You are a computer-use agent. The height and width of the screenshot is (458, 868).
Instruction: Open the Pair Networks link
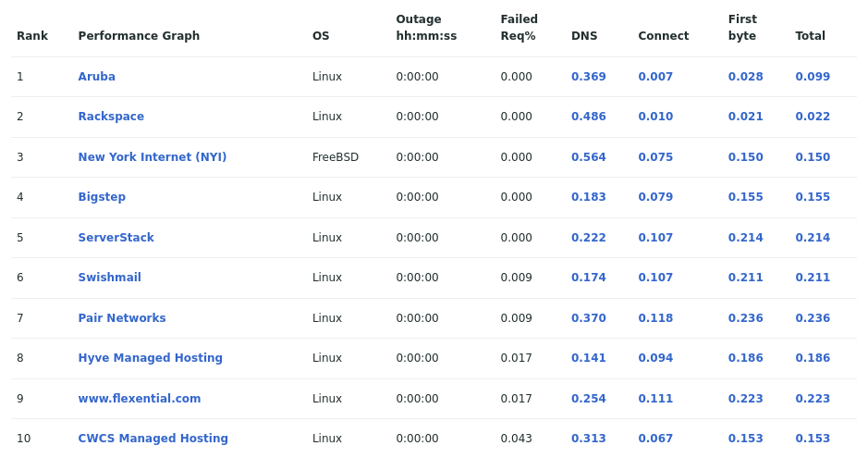122,318
